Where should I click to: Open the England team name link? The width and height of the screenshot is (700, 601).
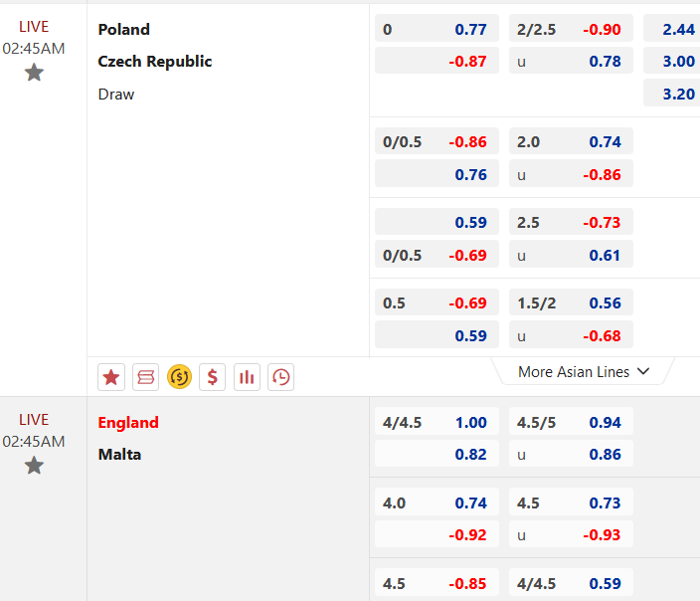pyautogui.click(x=128, y=422)
